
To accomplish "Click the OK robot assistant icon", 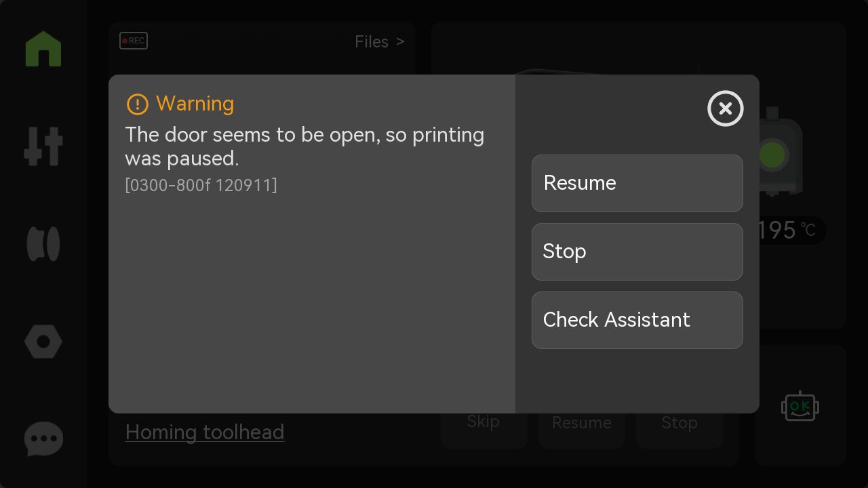I will click(800, 407).
